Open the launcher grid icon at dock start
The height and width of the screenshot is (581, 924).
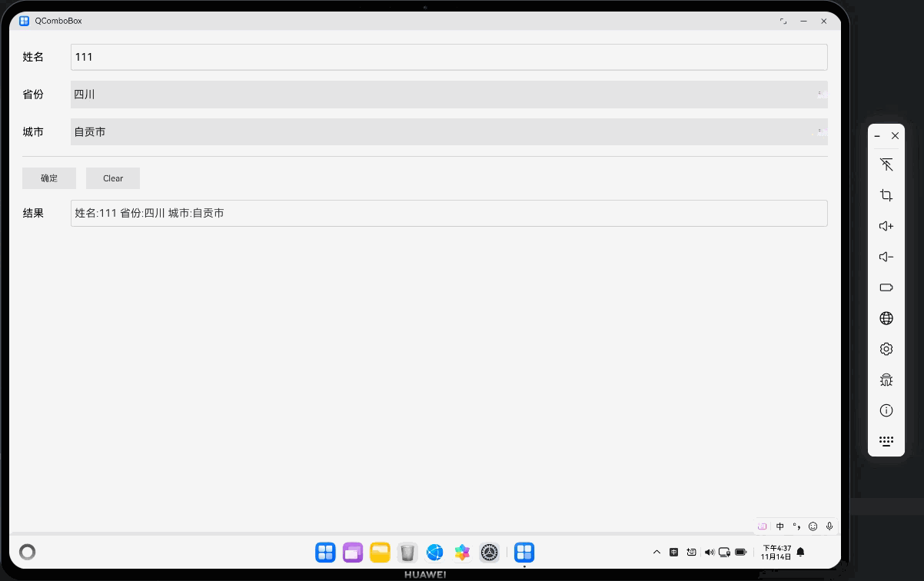click(325, 552)
